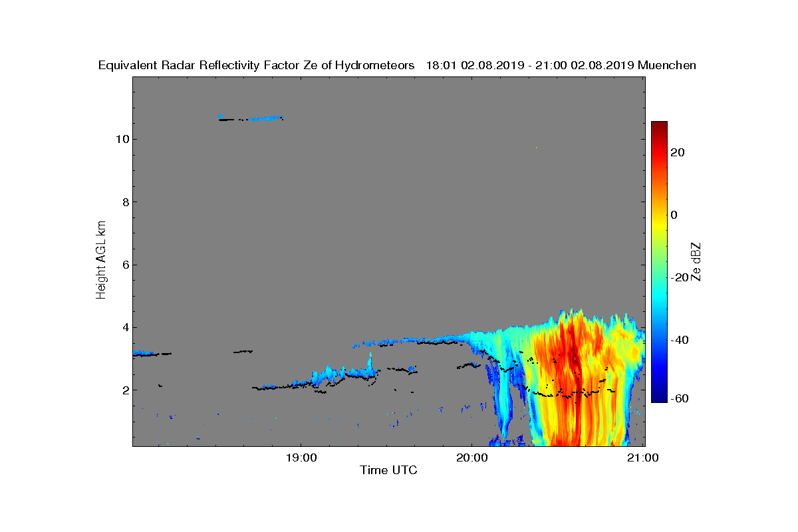Image resolution: width=798 pixels, height=532 pixels.
Task: Click the height tick label 8
Action: pyautogui.click(x=125, y=201)
